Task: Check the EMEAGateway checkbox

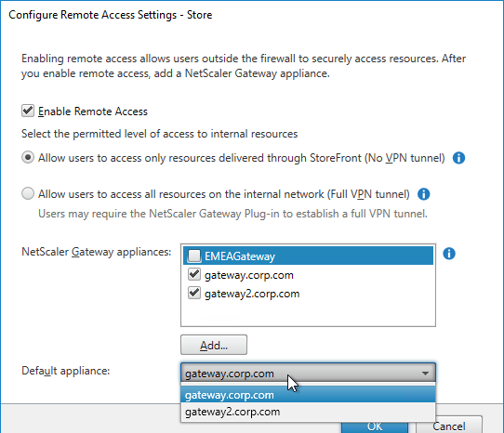Action: 194,256
